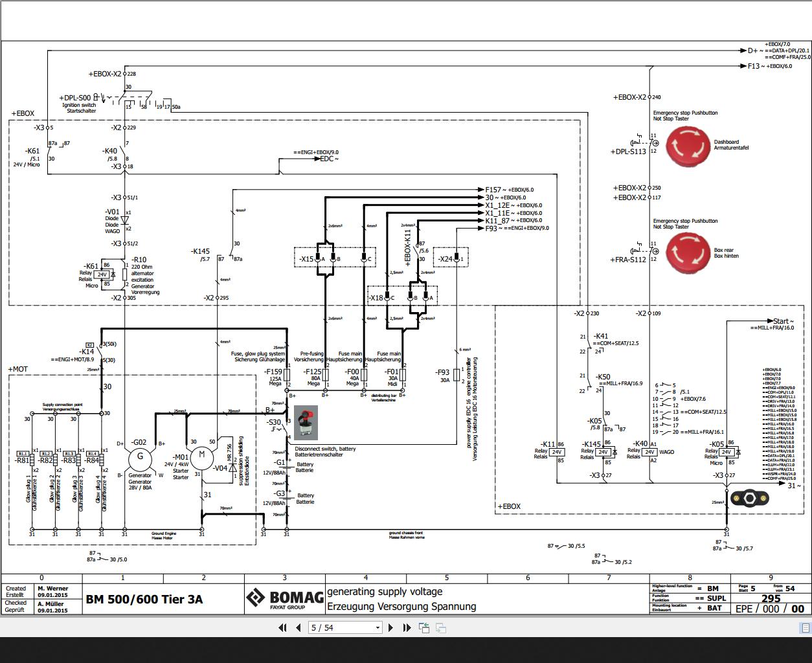Select the -G02 generator circle symbol
This screenshot has width=812, height=663.
139,460
